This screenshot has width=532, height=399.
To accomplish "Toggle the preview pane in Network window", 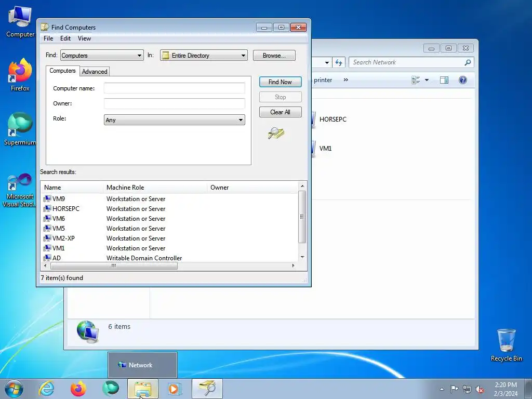I will pos(444,80).
